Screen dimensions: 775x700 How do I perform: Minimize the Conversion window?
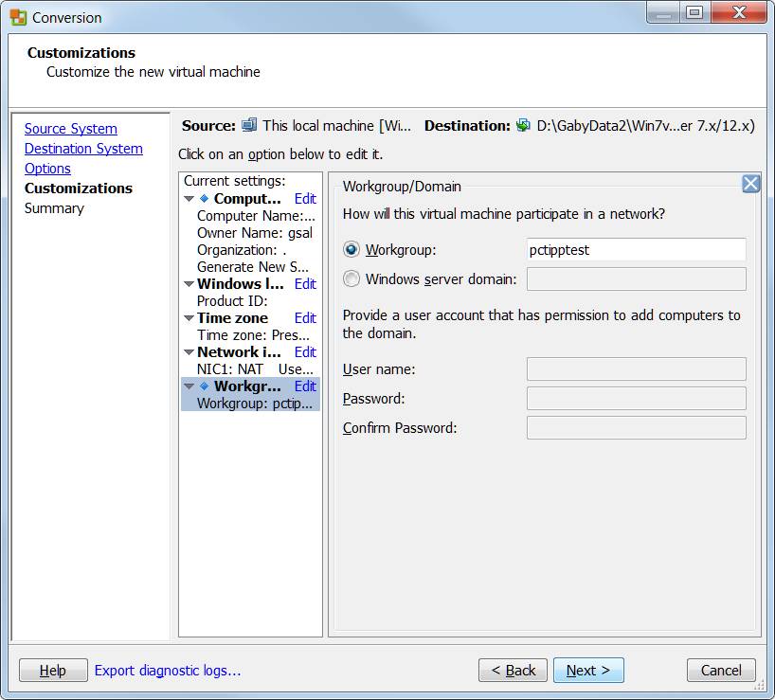click(x=663, y=12)
